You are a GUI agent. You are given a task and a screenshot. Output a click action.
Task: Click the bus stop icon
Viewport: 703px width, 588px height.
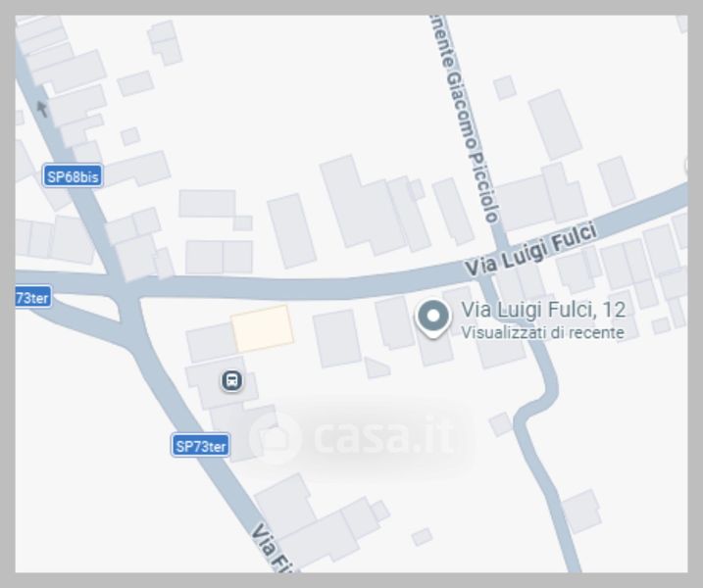point(231,380)
